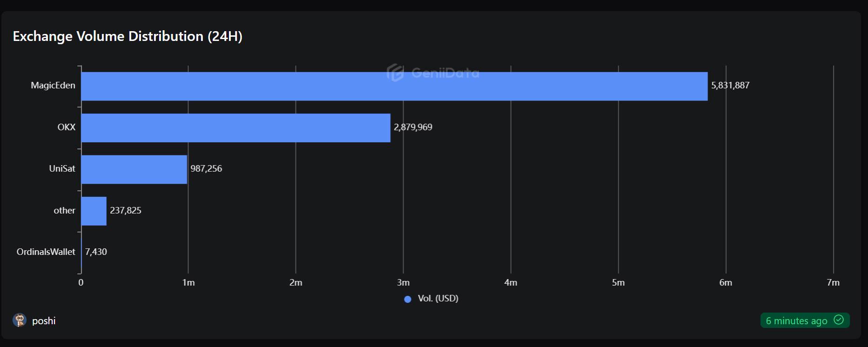
Task: Click the 987,256 value label
Action: pyautogui.click(x=206, y=168)
